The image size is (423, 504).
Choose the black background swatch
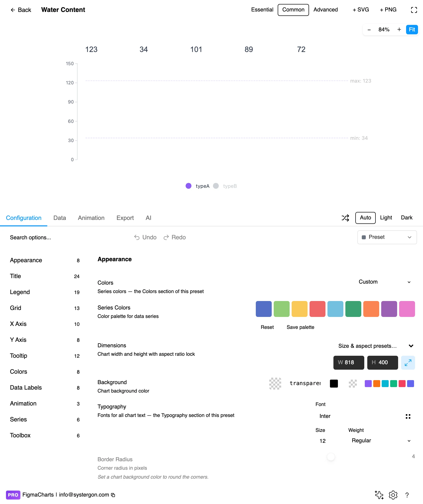tap(334, 384)
